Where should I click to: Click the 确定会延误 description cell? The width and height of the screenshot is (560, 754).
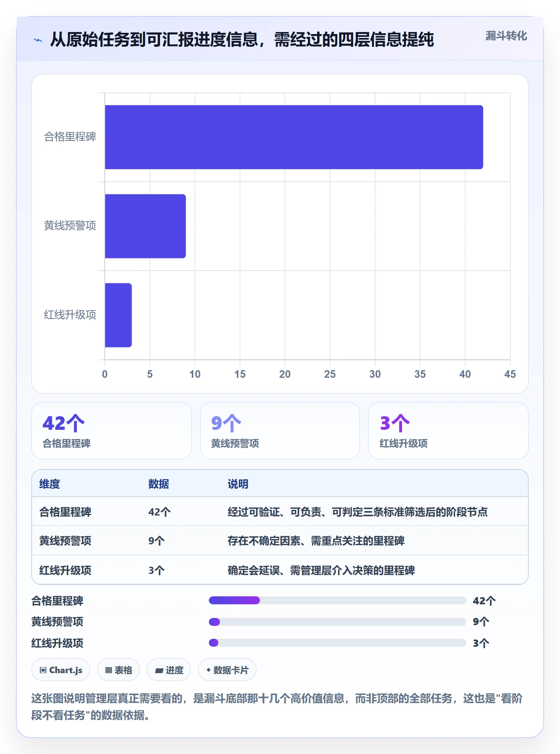coord(321,570)
